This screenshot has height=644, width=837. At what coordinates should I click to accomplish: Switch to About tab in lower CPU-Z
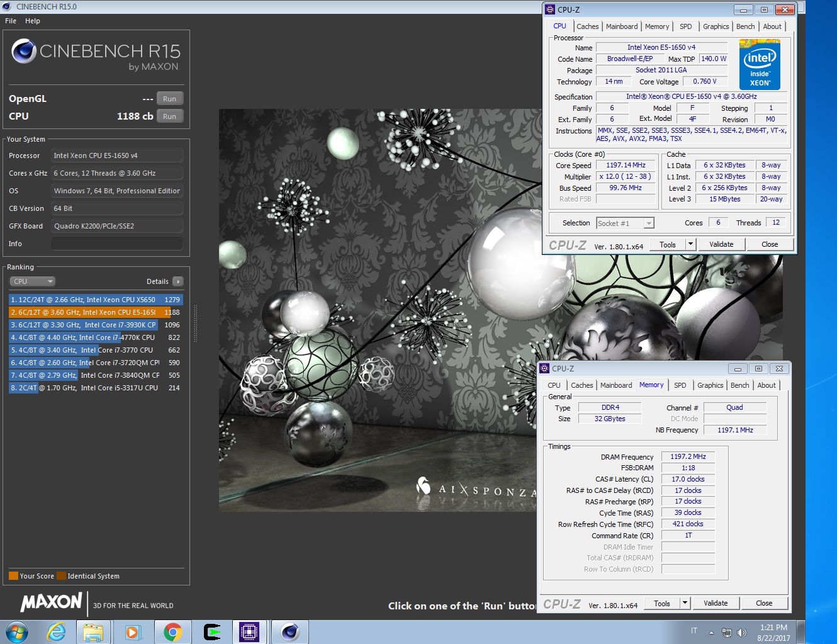point(767,385)
